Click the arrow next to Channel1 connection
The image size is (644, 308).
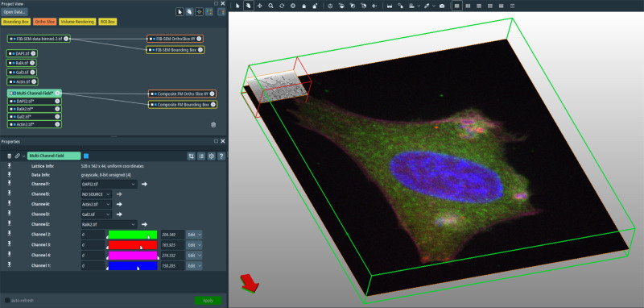pos(144,184)
